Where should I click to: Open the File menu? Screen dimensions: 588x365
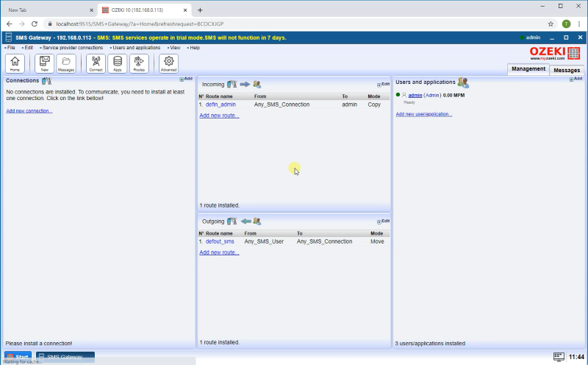10,48
